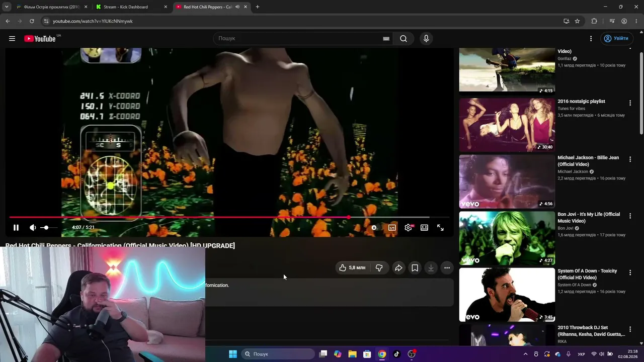Screen dimensions: 644x362
Task: Open options for 2010 Throwback DJ Set
Action: pos(630,329)
